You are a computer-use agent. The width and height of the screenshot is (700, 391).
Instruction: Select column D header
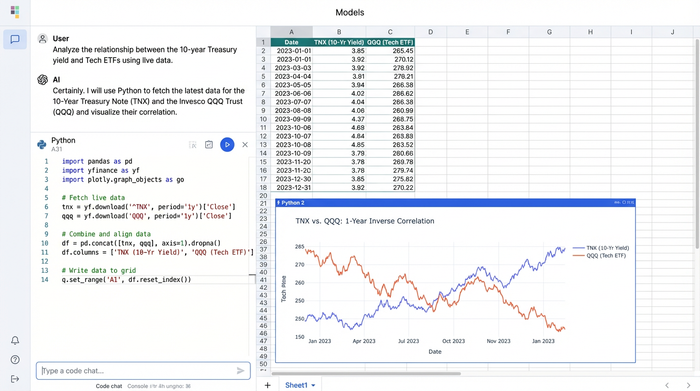(430, 32)
